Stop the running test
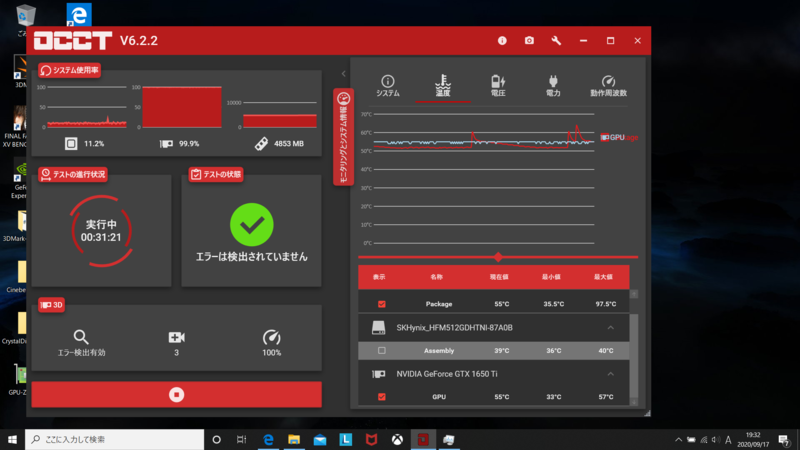The width and height of the screenshot is (800, 450). tap(177, 394)
